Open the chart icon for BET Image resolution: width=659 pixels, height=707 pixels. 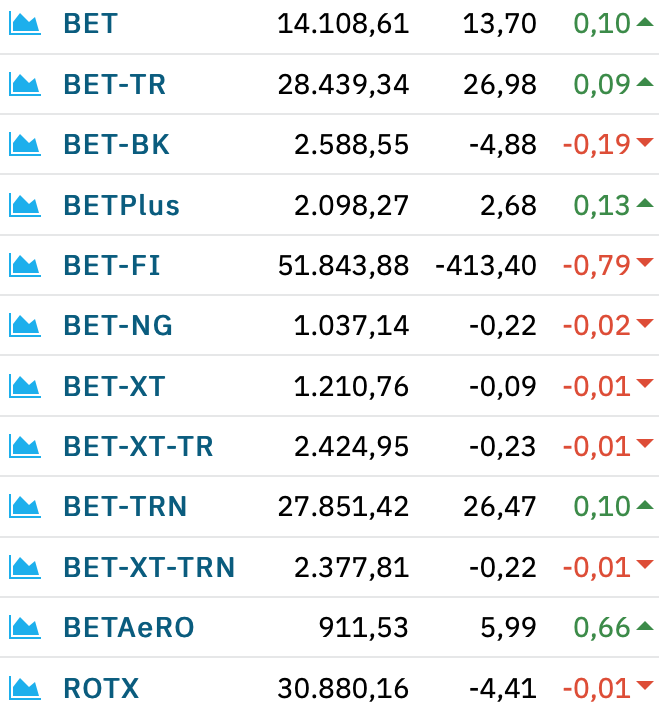pyautogui.click(x=25, y=24)
